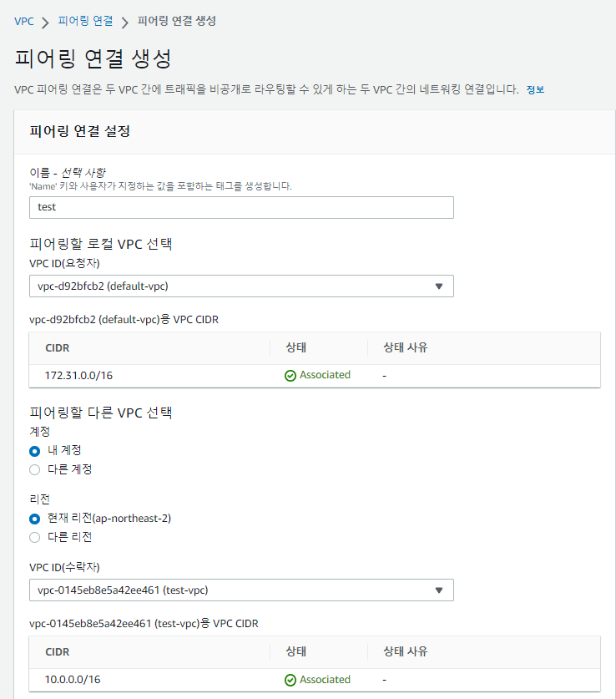Select the 내 계정 radio button
616x699 pixels.
[x=35, y=450]
